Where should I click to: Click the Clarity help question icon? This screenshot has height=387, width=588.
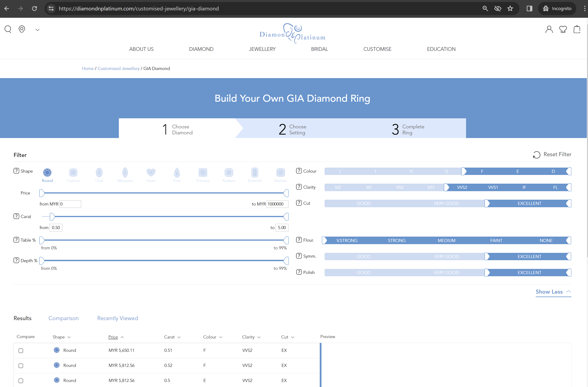(x=299, y=187)
